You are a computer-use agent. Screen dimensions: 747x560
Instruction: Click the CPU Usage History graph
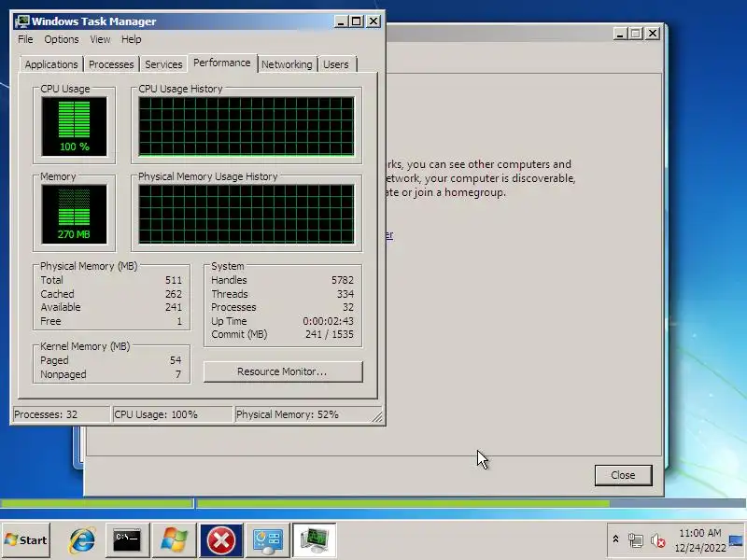click(x=247, y=127)
